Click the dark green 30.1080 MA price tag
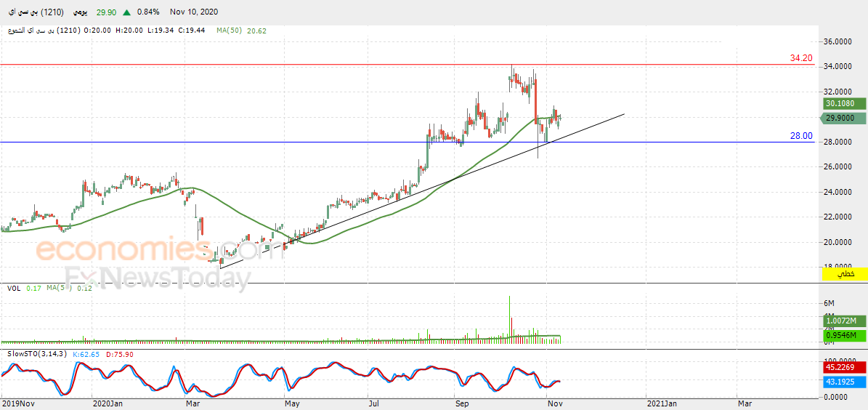Viewport: 868px width, 410px height. coord(844,104)
